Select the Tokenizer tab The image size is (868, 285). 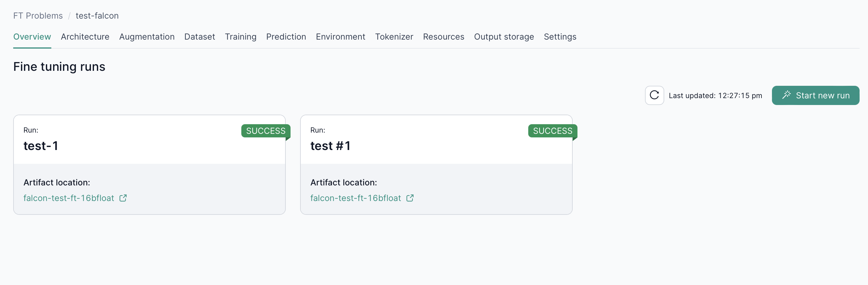tap(394, 37)
